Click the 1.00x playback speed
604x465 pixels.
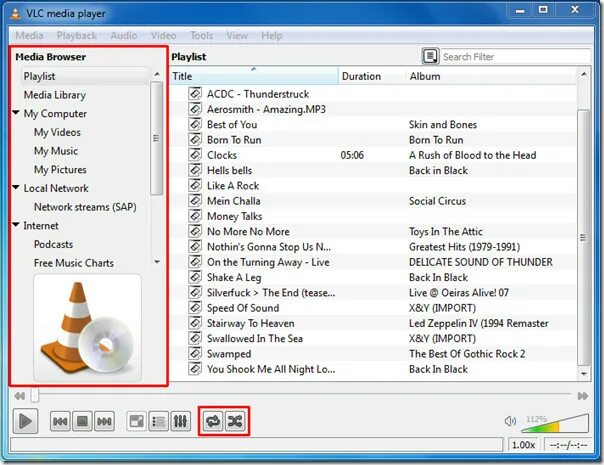(x=523, y=445)
